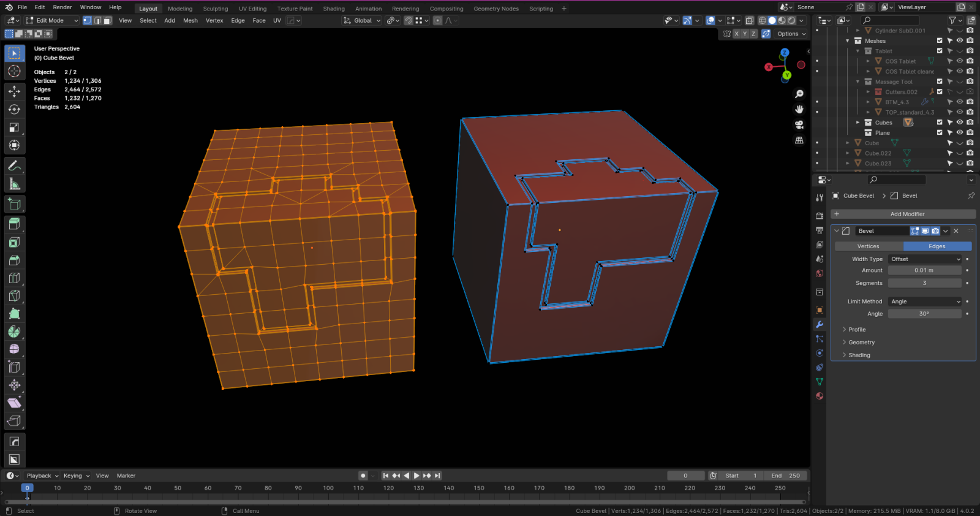980x516 pixels.
Task: Collapse the Massage Tool collection
Action: click(858, 82)
